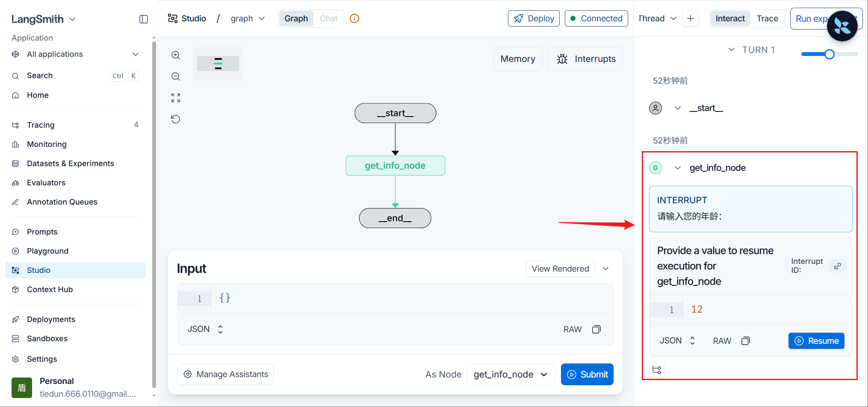The width and height of the screenshot is (868, 407).
Task: Open Sandboxes page
Action: 75,339
